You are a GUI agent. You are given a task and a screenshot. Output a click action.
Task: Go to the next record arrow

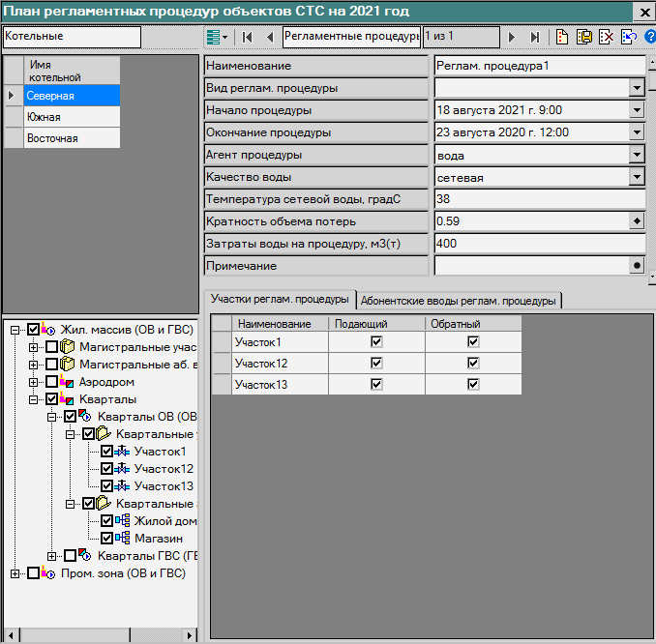tap(512, 37)
